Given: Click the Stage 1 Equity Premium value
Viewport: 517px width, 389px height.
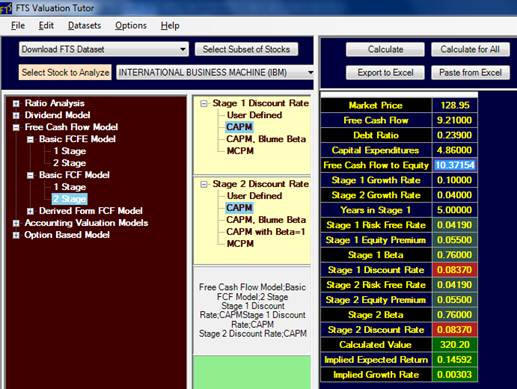Looking at the screenshot, I should point(455,240).
